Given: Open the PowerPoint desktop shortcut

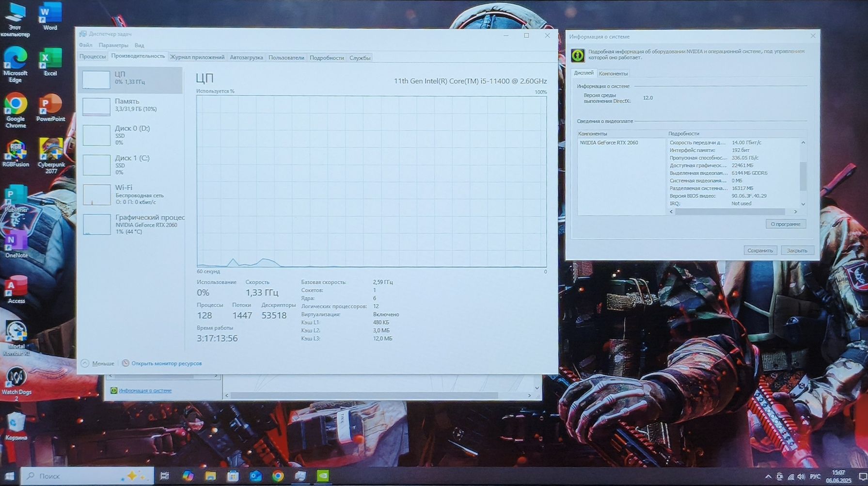Looking at the screenshot, I should click(x=50, y=108).
